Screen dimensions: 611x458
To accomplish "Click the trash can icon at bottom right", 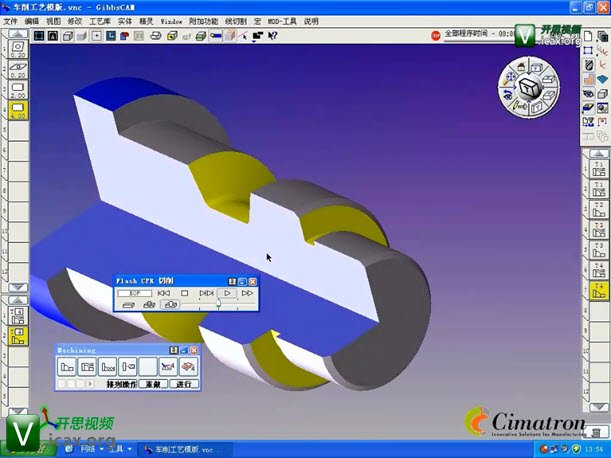I will 595,432.
